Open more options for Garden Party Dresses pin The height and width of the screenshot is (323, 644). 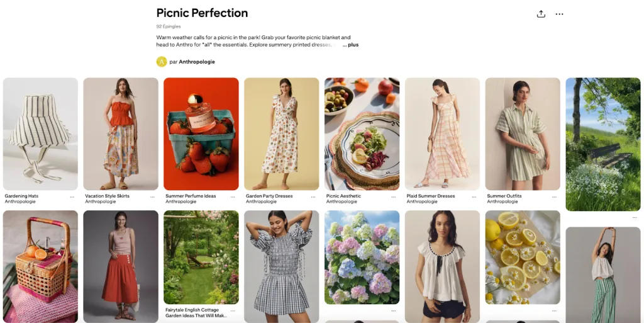(313, 196)
